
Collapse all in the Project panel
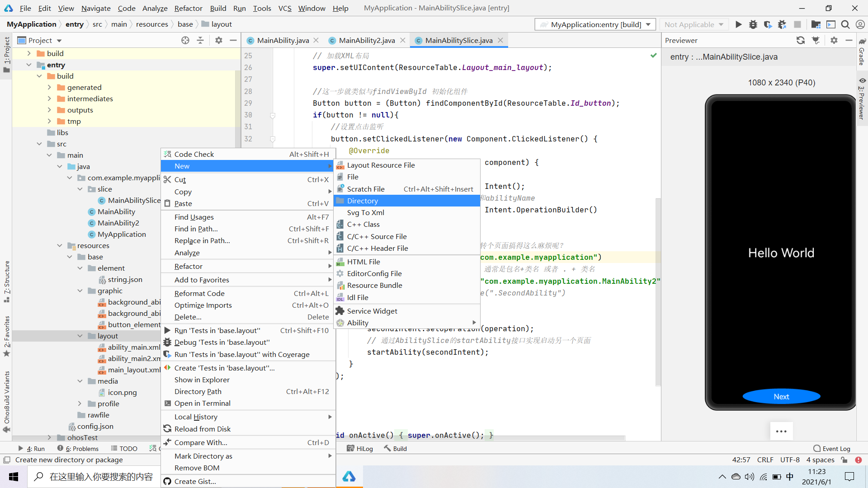[x=200, y=40]
